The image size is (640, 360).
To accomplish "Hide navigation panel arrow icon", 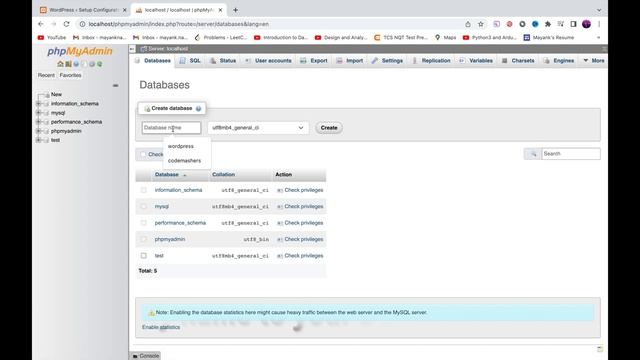I will (132, 49).
